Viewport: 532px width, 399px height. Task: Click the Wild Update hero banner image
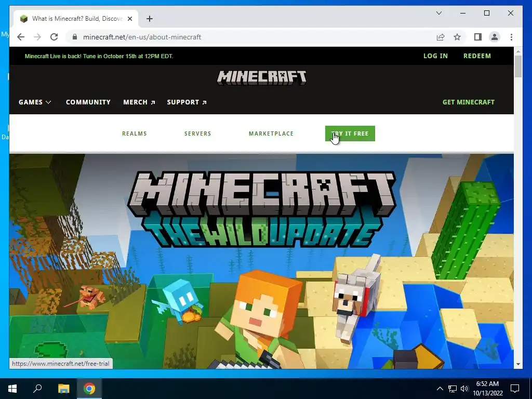(x=261, y=261)
